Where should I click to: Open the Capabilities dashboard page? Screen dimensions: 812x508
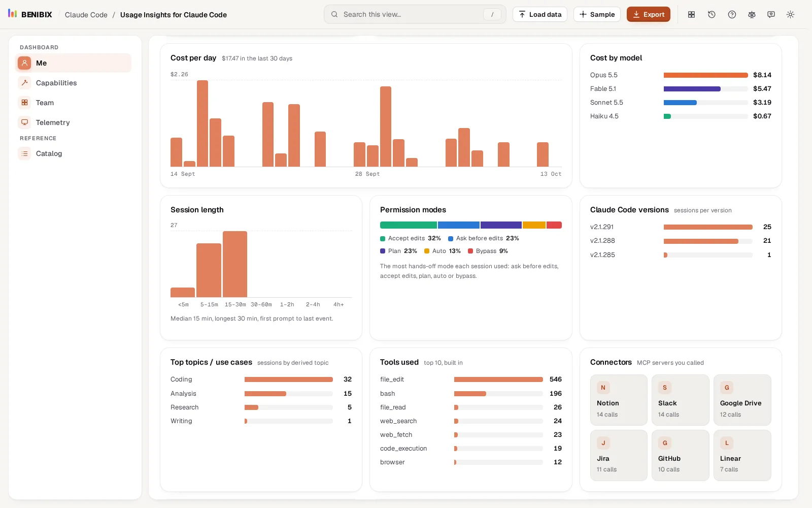click(x=73, y=83)
